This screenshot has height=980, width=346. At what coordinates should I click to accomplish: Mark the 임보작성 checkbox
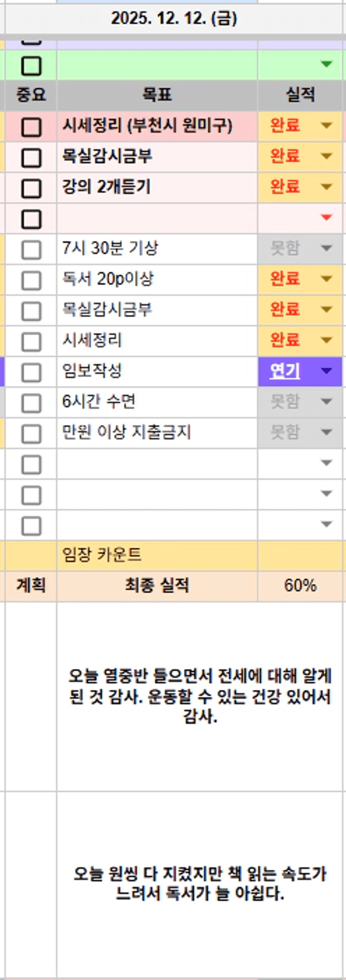tap(31, 373)
